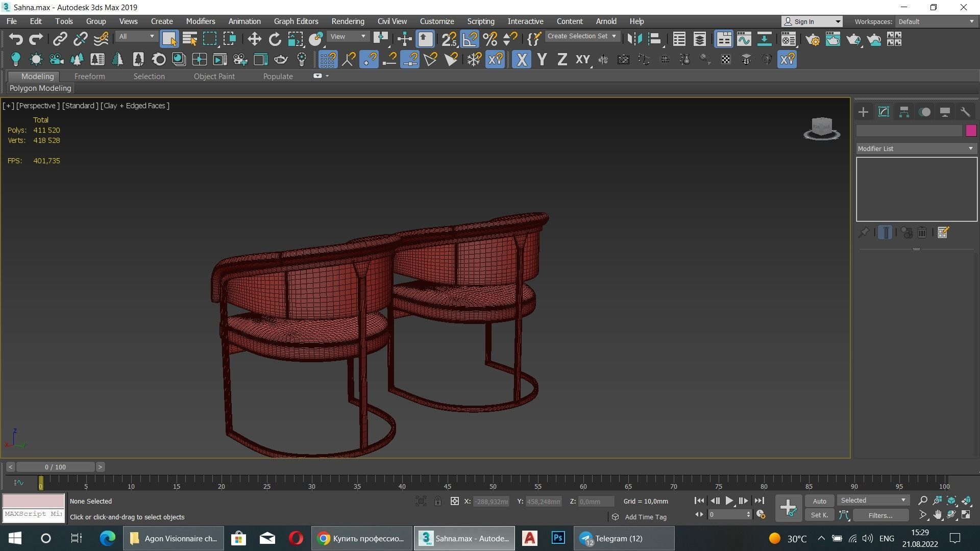Click the Polygon Modeling button
Screen dimensions: 980x551
pos(40,88)
